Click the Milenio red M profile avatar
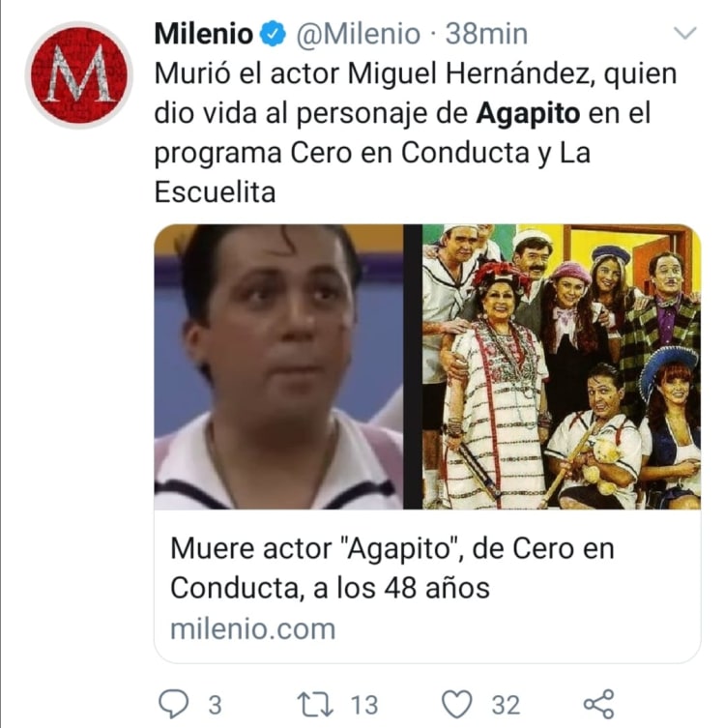725x728 pixels. (79, 75)
